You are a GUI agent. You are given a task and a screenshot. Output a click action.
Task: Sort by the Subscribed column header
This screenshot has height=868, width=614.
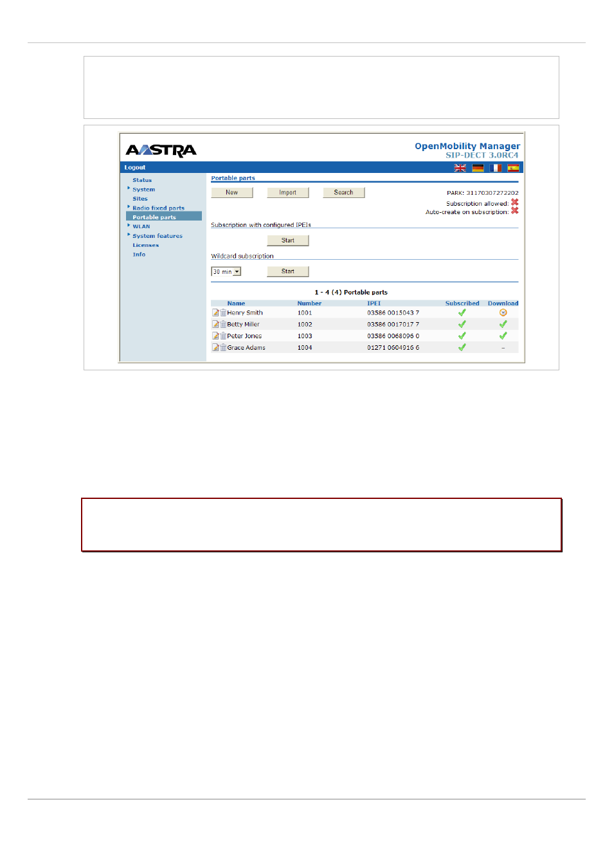(x=462, y=303)
